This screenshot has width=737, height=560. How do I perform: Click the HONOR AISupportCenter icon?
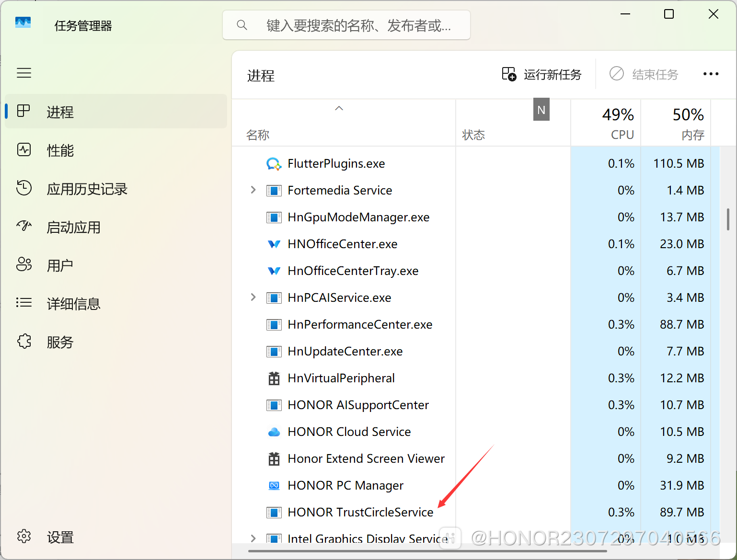click(274, 405)
